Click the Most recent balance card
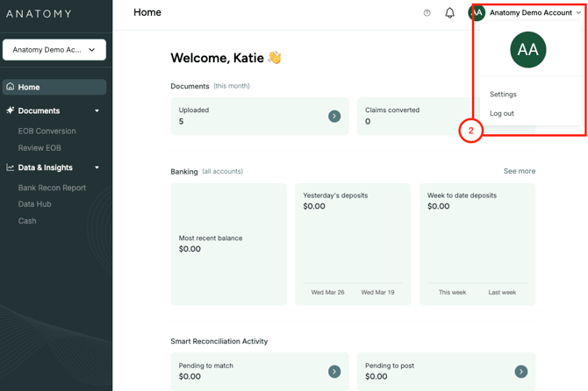 (x=228, y=244)
